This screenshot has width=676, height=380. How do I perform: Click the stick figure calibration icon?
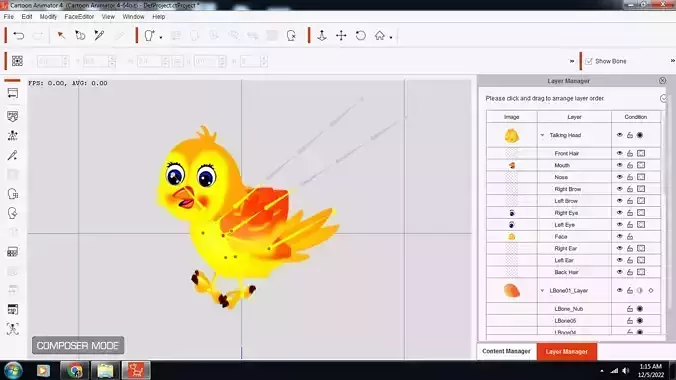tap(13, 329)
